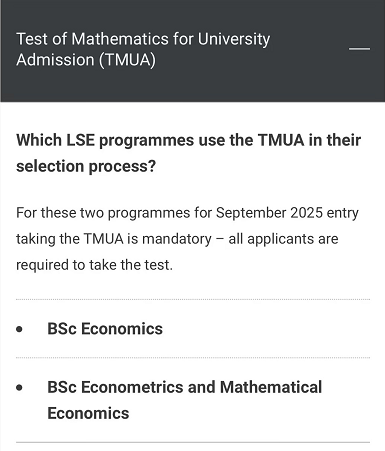This screenshot has height=451, width=385.
Task: Click dotted divider above BSc Economics
Action: coord(193,299)
